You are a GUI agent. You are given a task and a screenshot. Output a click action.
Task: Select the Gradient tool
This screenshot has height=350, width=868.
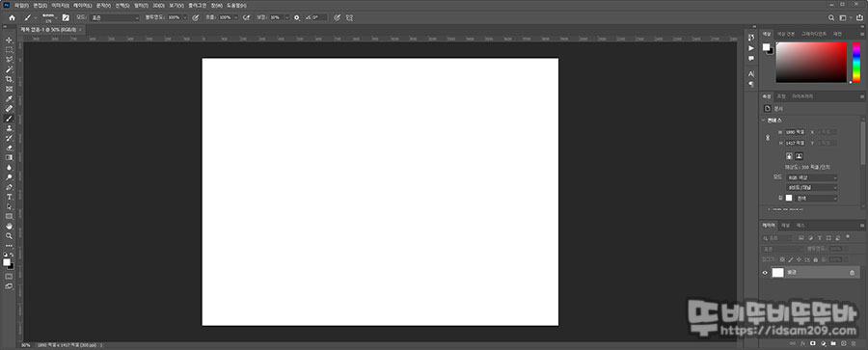9,157
